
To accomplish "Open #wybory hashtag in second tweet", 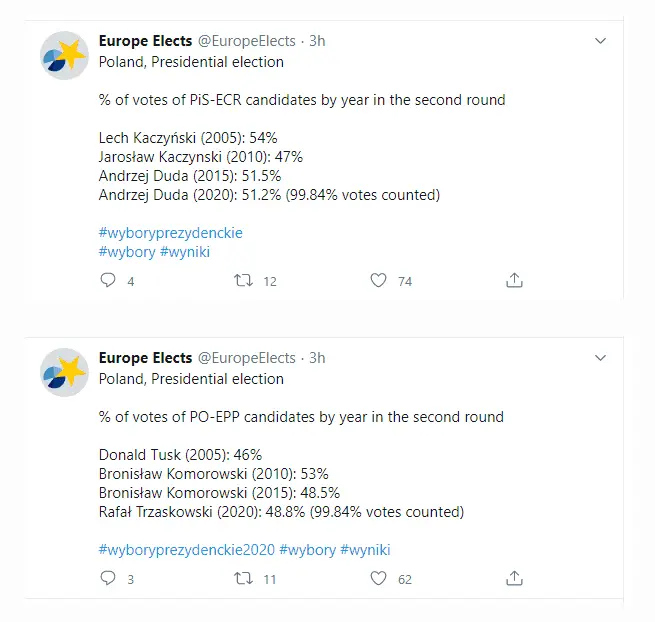I will point(307,550).
